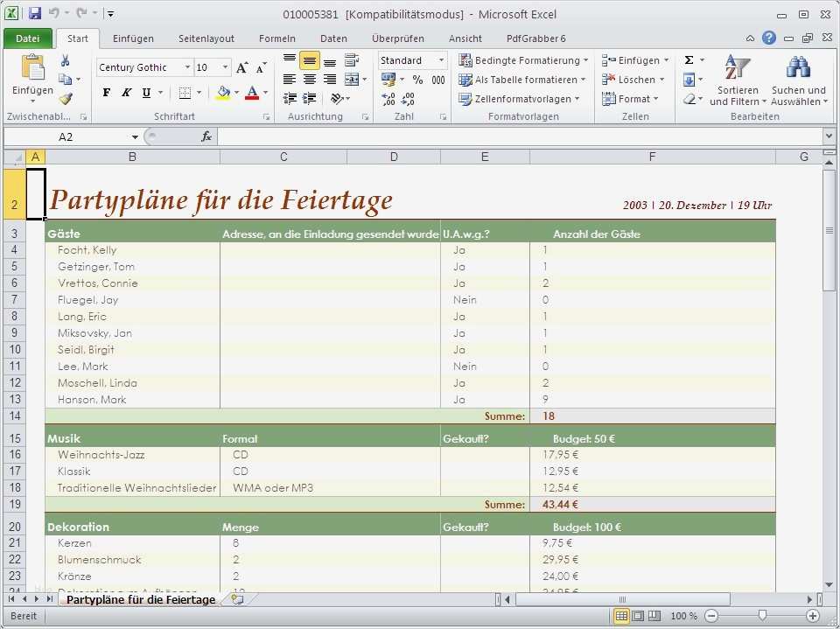This screenshot has height=629, width=840.
Task: Select the Format Painter icon
Action: [65, 97]
